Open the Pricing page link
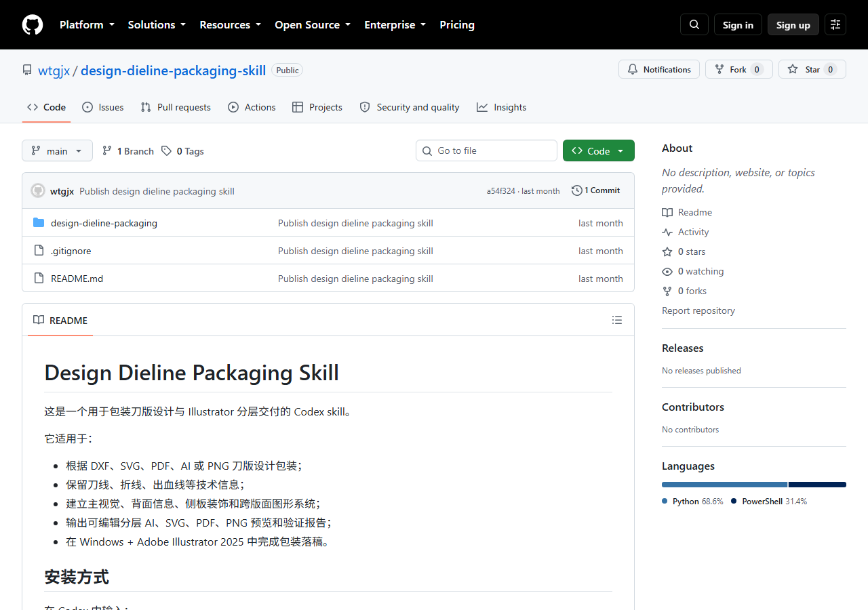868x610 pixels. [457, 24]
